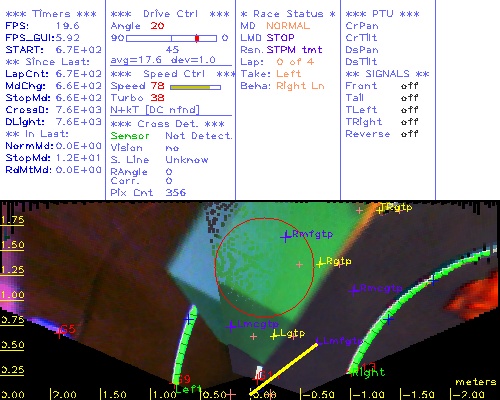Click the Rgtp yellow cross marker
The image size is (500, 400).
click(x=320, y=263)
